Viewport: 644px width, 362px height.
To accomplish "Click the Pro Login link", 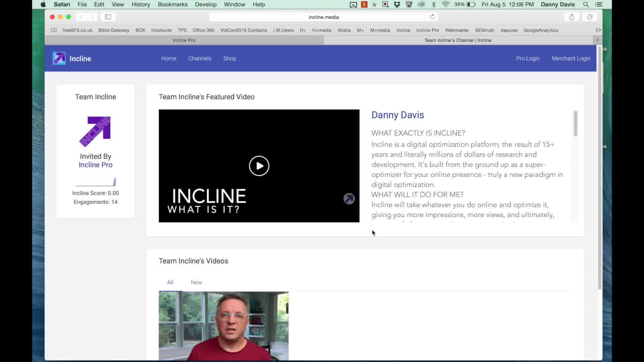I will click(528, 58).
